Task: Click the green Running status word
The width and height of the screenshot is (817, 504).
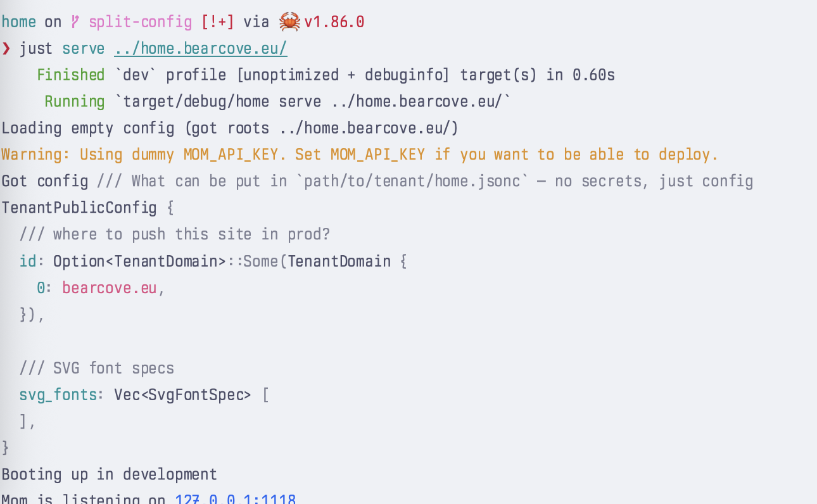Action: click(x=75, y=102)
